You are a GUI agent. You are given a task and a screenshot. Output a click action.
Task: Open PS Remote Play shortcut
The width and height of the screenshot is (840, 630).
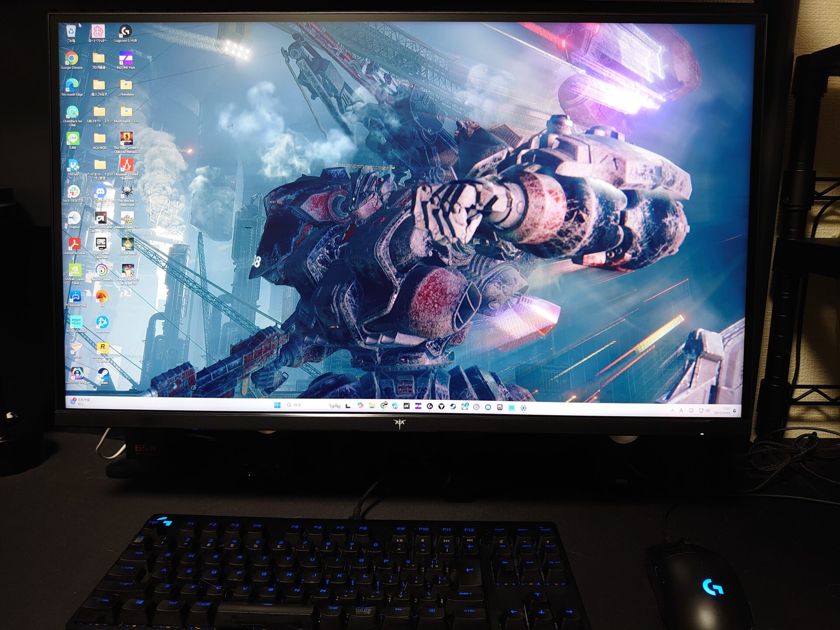75,298
